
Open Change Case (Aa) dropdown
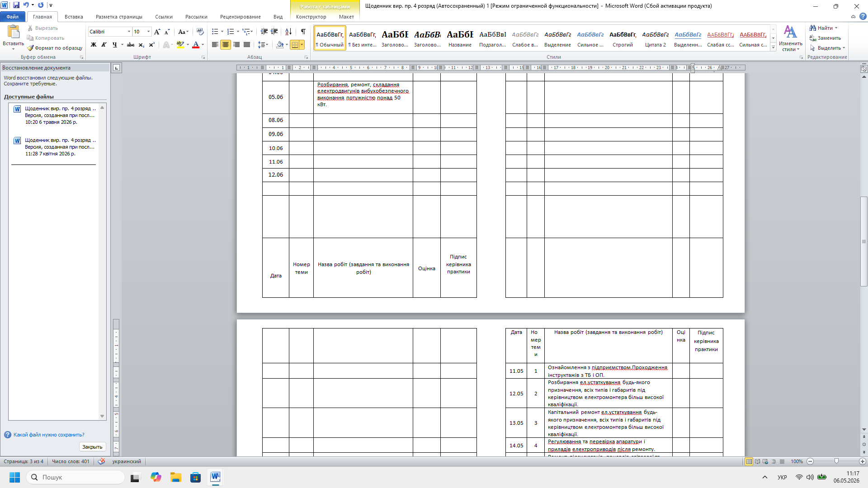183,32
